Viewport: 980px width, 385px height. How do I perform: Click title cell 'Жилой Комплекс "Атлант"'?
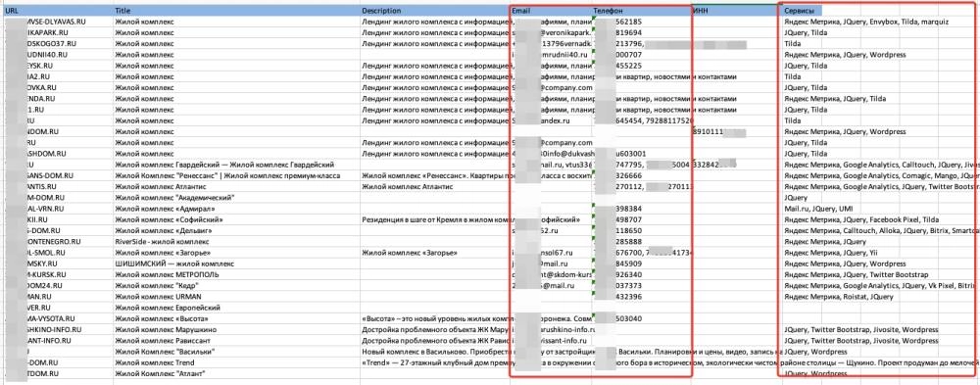161,374
